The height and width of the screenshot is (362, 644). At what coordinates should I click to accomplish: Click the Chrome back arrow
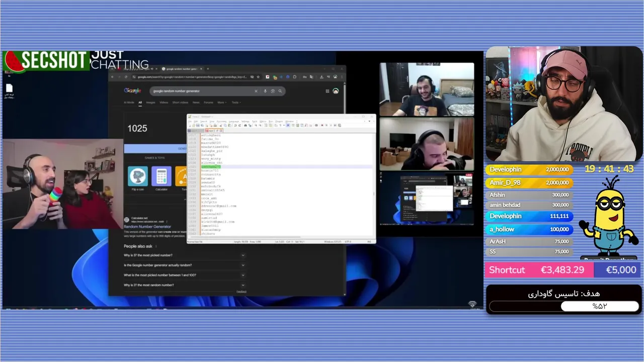point(112,77)
